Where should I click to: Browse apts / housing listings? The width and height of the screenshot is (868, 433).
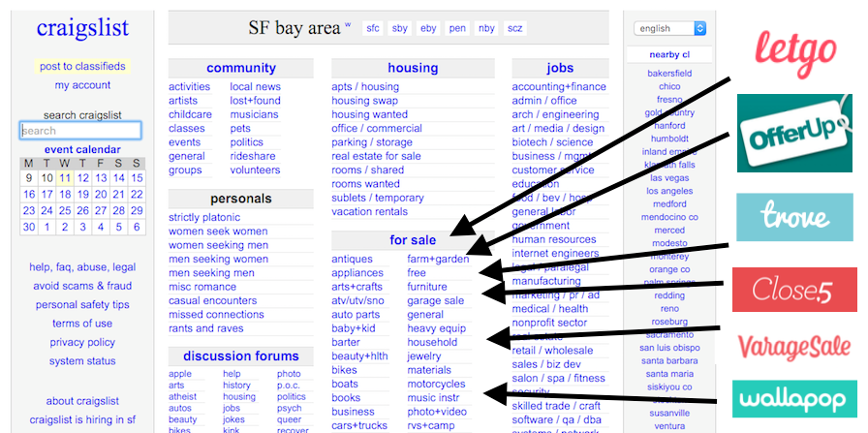[365, 87]
